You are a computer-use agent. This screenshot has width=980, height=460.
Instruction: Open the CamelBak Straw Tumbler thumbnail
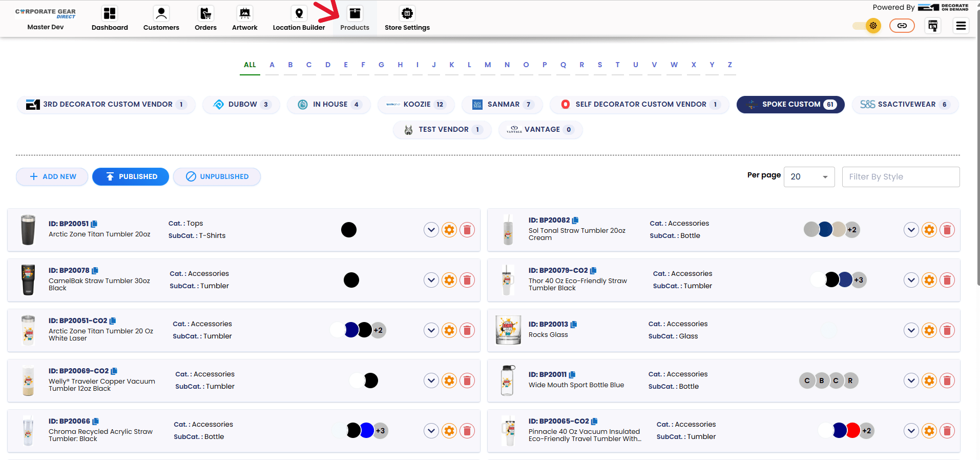[x=28, y=280]
